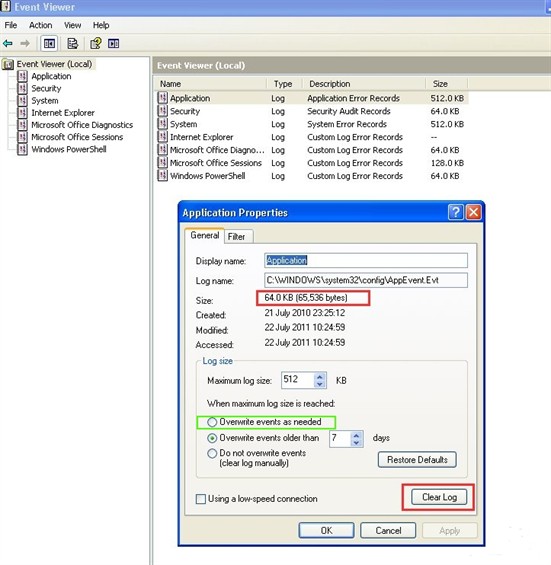Click the Apply button

pos(450,531)
